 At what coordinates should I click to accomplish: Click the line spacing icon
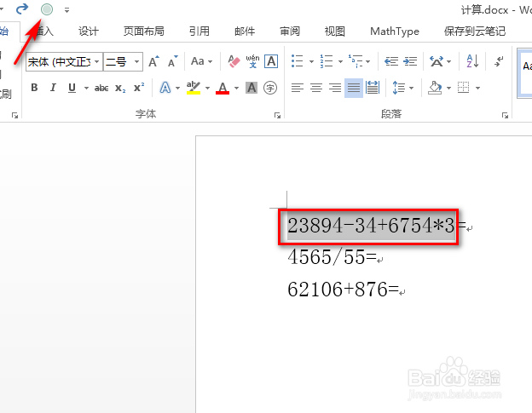[x=399, y=88]
